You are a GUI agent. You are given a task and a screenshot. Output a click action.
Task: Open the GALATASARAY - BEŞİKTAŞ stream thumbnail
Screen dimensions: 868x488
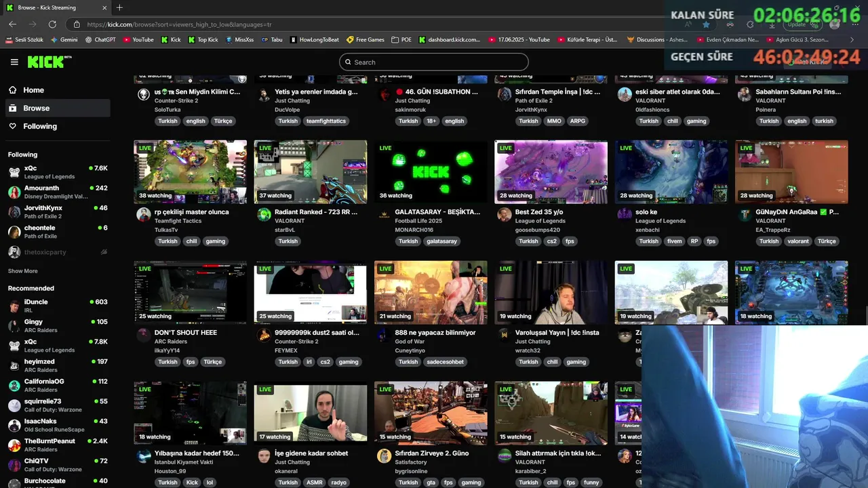(x=431, y=172)
